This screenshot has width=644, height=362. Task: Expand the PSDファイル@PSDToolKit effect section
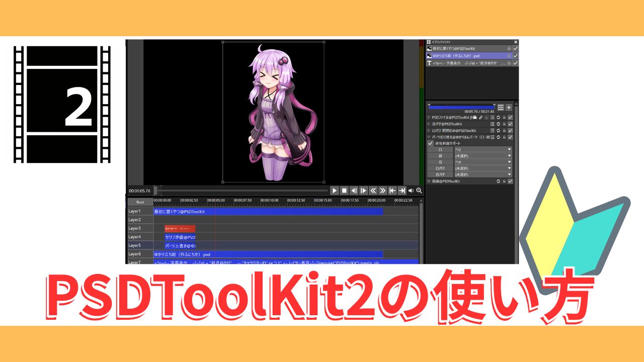(429, 117)
